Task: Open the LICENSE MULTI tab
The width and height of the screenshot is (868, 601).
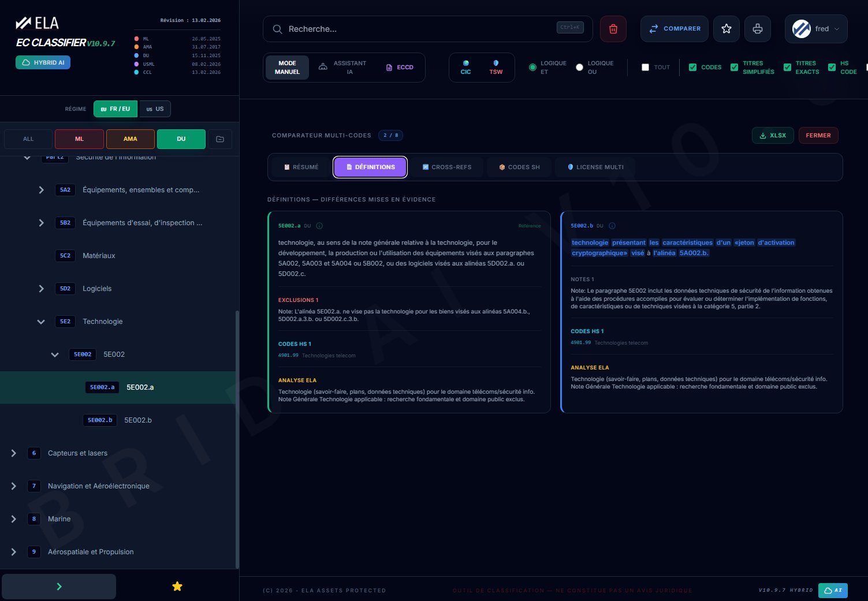Action: coord(595,167)
